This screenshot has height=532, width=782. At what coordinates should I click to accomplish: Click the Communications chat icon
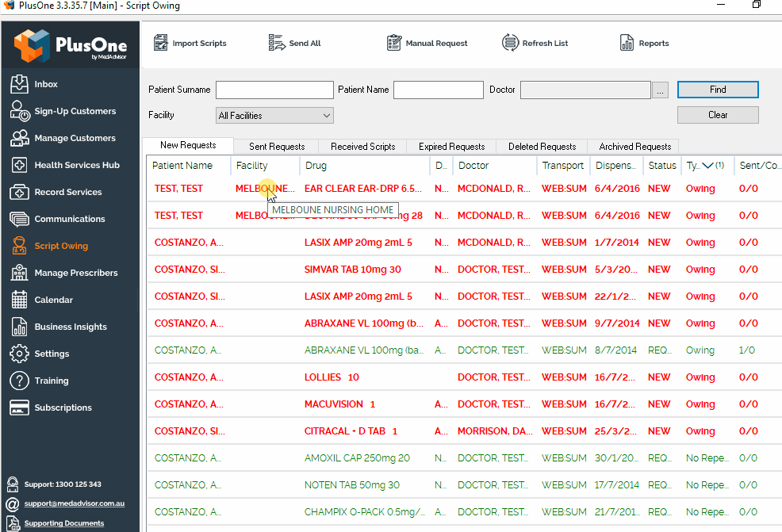pos(20,219)
